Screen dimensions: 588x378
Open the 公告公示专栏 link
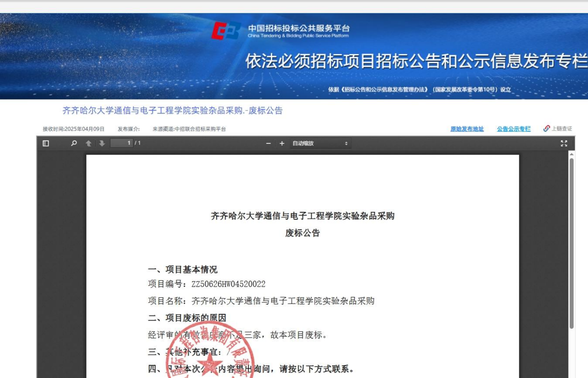pyautogui.click(x=514, y=129)
